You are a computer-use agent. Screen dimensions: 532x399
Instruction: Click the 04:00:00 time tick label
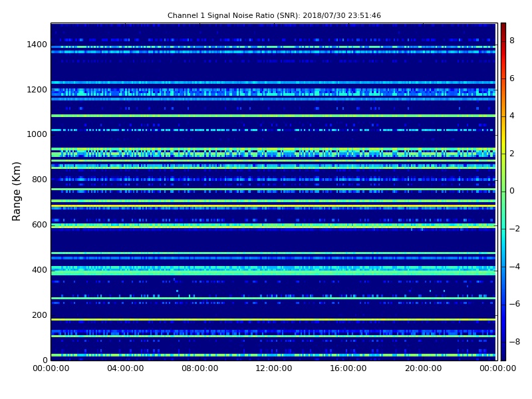tap(125, 368)
